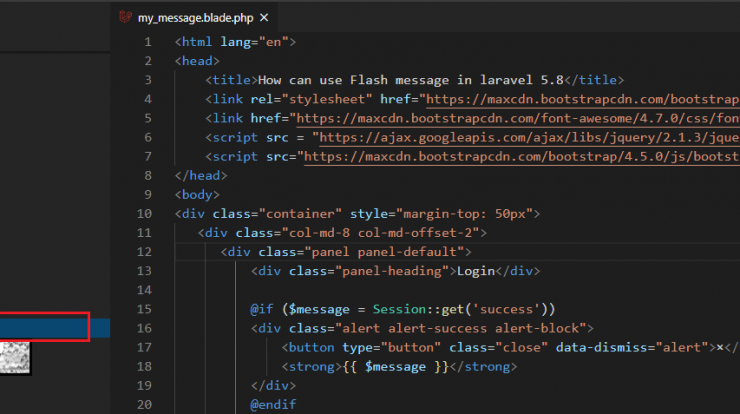Click the @endif directive on line 20
This screenshot has height=414, width=740.
click(x=273, y=405)
